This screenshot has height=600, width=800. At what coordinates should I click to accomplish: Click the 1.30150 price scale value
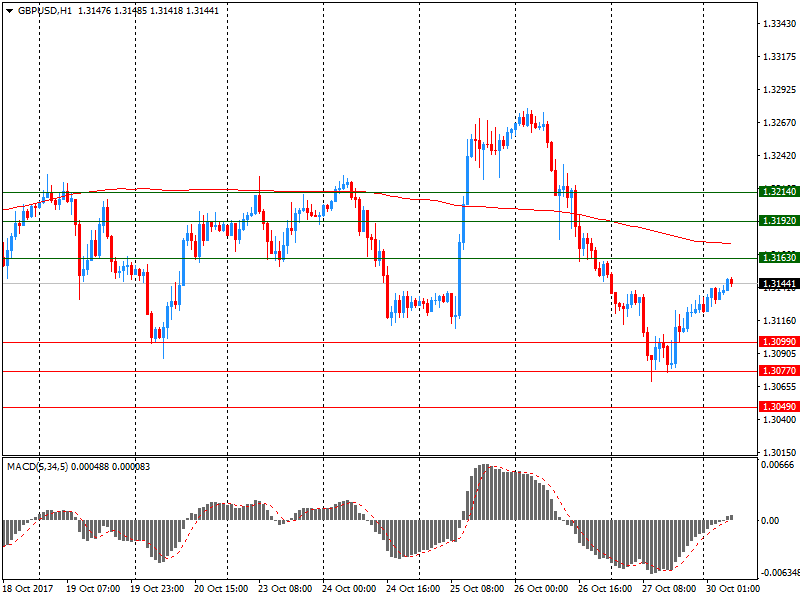pos(779,453)
